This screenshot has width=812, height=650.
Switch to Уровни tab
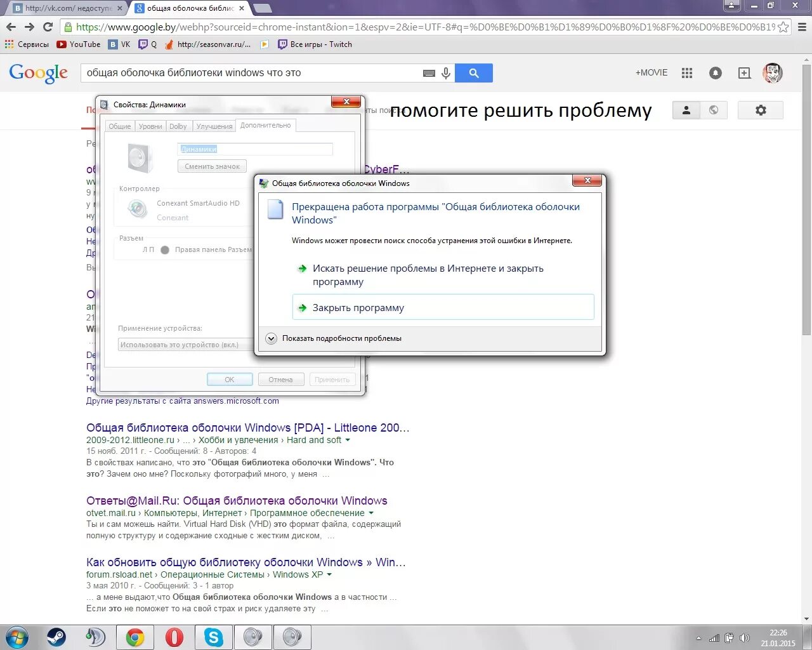[150, 126]
